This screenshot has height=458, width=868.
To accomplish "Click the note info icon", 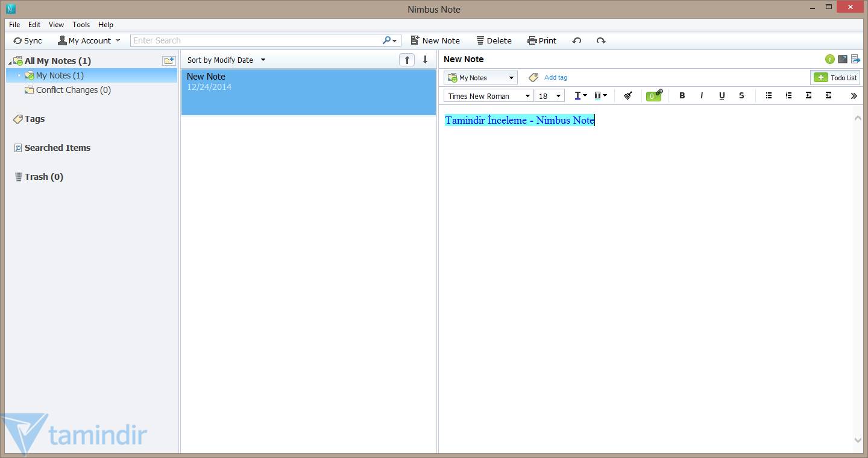I will (830, 59).
